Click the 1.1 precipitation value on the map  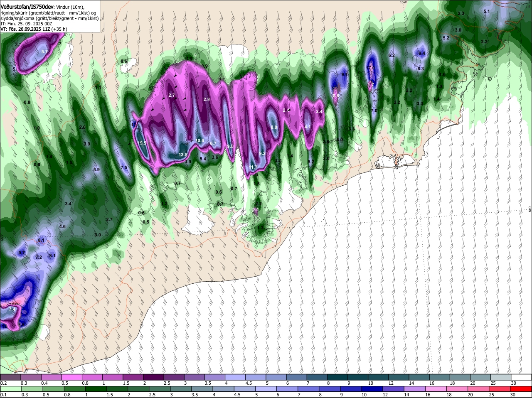98,87
